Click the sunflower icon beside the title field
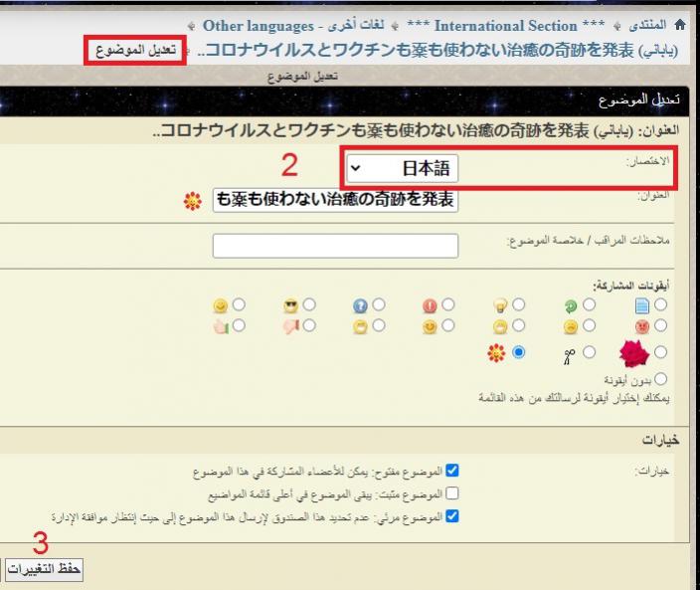 [193, 201]
